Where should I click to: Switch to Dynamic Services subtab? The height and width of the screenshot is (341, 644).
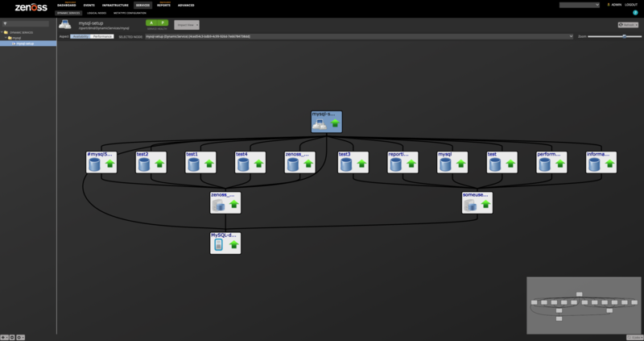68,13
